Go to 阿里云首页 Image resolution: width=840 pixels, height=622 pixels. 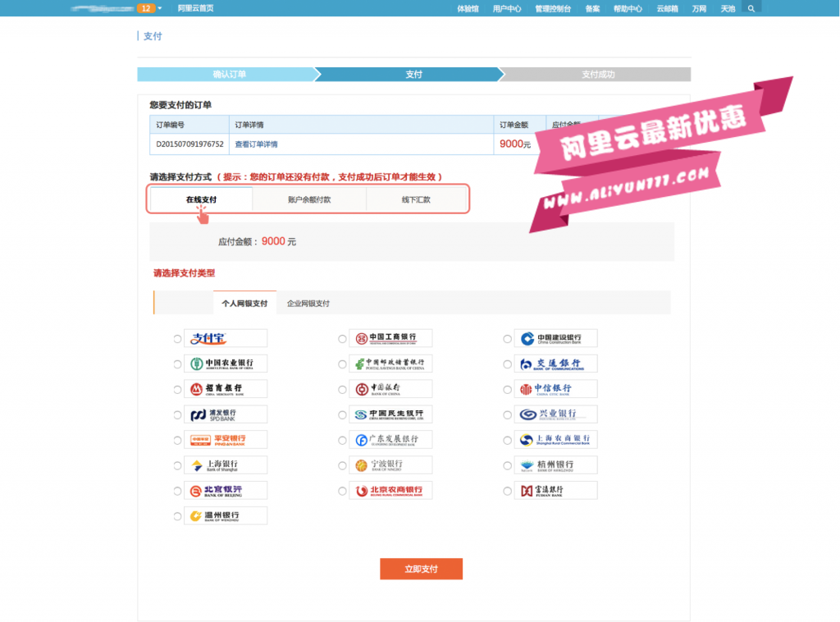[x=195, y=8]
